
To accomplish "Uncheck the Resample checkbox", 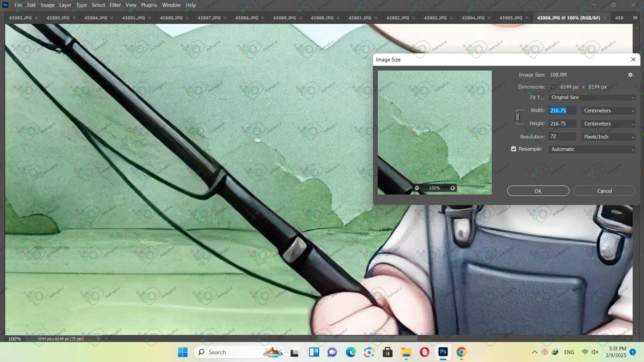I will (x=514, y=149).
